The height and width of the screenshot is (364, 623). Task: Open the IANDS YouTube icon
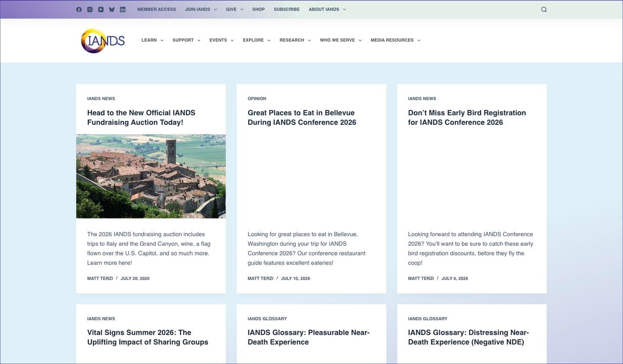tap(101, 10)
